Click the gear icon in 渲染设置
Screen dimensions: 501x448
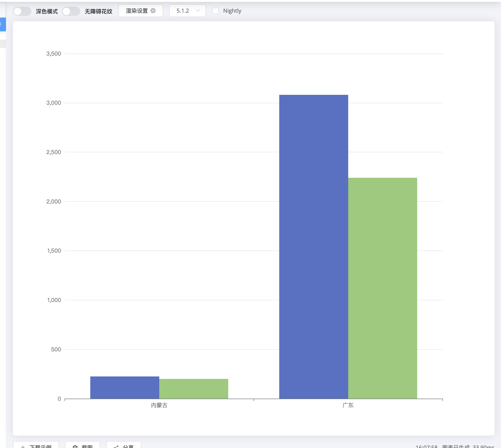pos(153,11)
